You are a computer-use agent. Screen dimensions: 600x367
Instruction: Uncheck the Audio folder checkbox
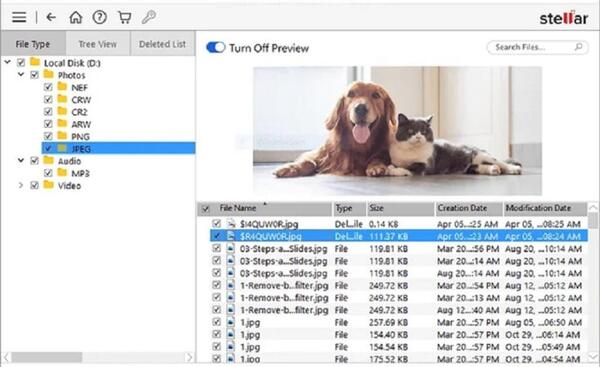(34, 161)
